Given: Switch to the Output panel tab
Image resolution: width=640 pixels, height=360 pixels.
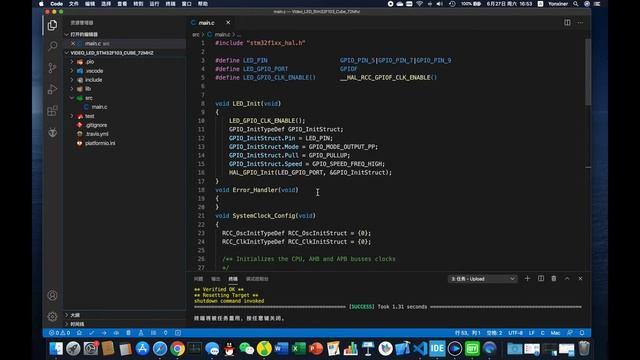Looking at the screenshot, I should [216, 279].
